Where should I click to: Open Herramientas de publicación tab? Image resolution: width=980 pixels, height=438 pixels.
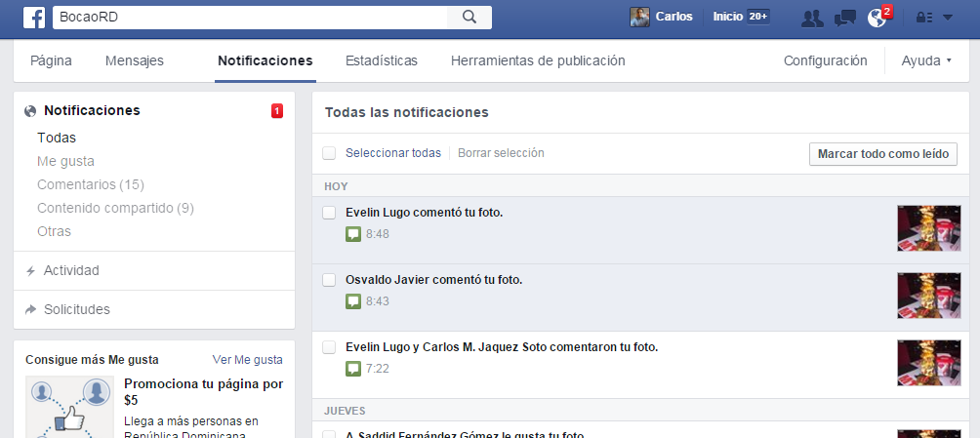click(x=538, y=60)
